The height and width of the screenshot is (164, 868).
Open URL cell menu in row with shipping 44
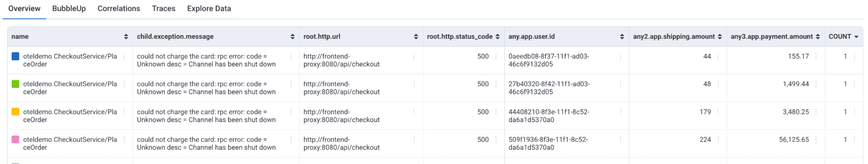(x=414, y=57)
